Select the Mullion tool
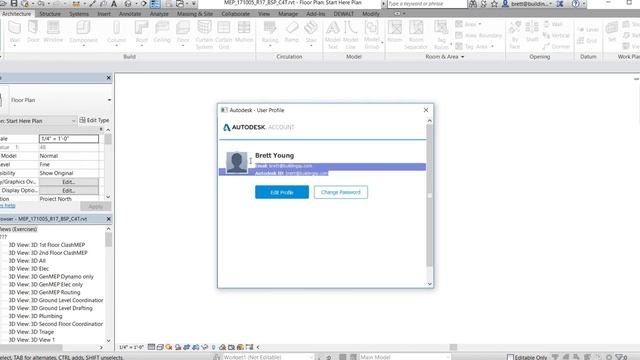 (x=244, y=32)
